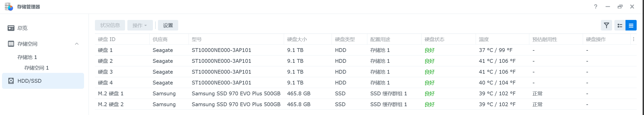Click the HDD/SSD drive sidebar icon

point(11,81)
